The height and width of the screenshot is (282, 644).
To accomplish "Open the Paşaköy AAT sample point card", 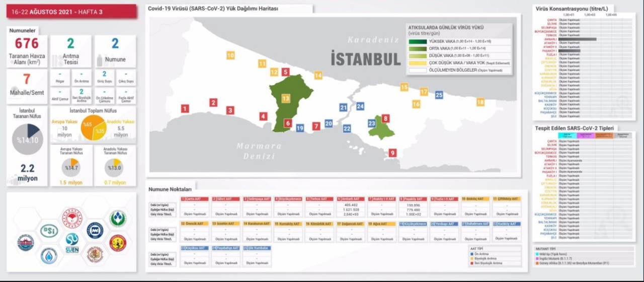I will click(413, 206).
